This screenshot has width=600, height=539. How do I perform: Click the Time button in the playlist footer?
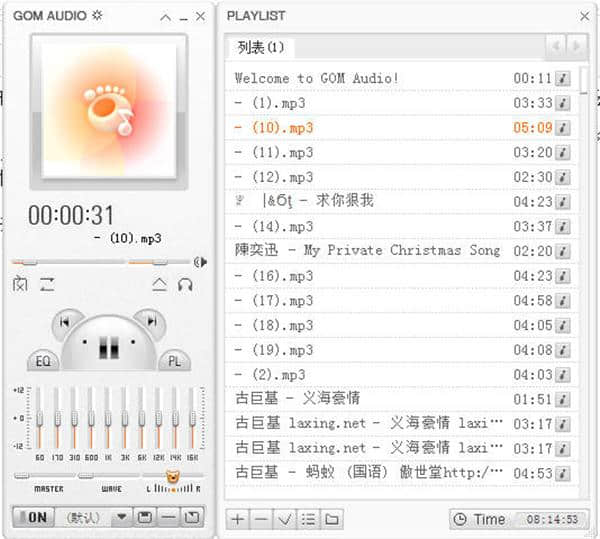(479, 519)
